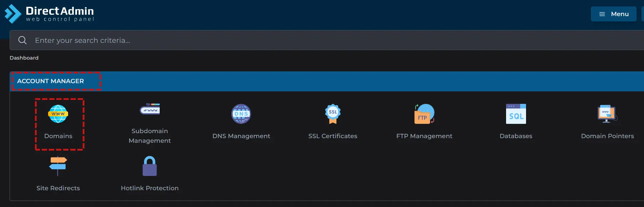
Task: Focus the search criteria input field
Action: pyautogui.click(x=326, y=40)
